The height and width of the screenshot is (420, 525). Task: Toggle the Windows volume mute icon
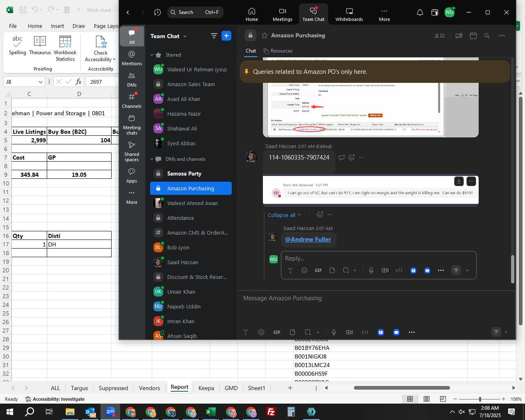pyautogui.click(x=462, y=412)
